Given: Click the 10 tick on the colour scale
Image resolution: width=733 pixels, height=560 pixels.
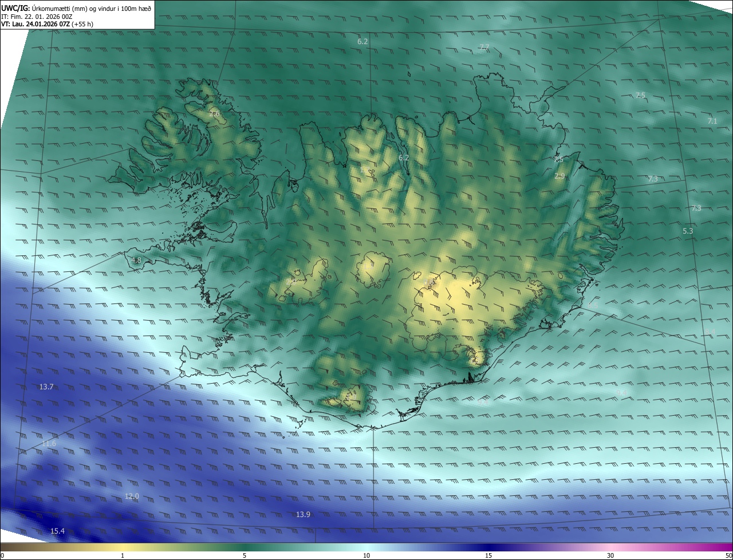Looking at the screenshot, I should (x=366, y=555).
